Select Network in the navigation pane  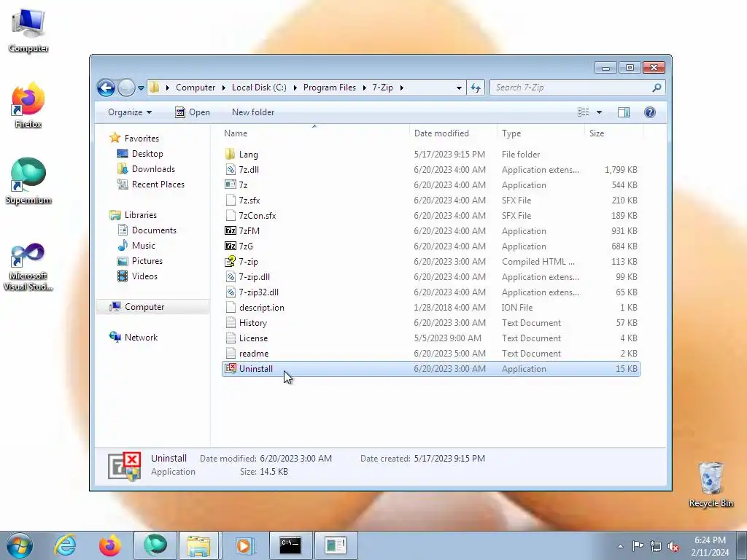tap(141, 337)
